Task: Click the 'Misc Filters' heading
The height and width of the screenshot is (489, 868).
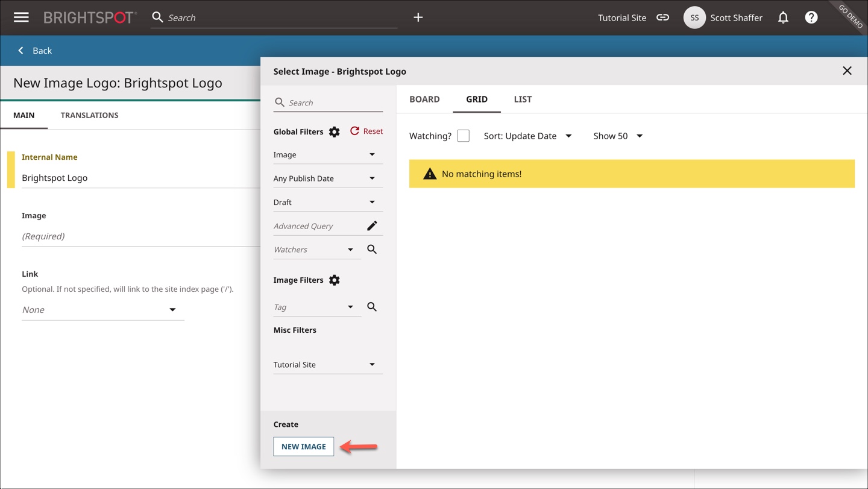Action: tap(295, 330)
